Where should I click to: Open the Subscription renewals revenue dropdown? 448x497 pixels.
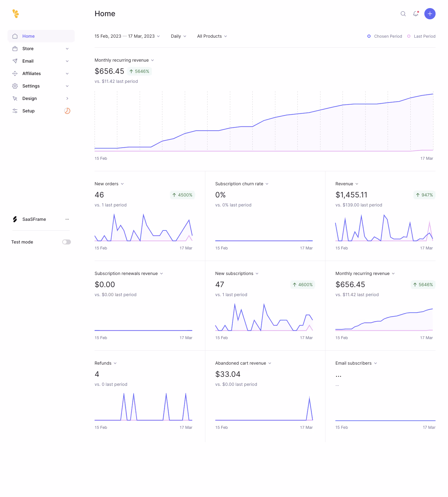pos(129,273)
